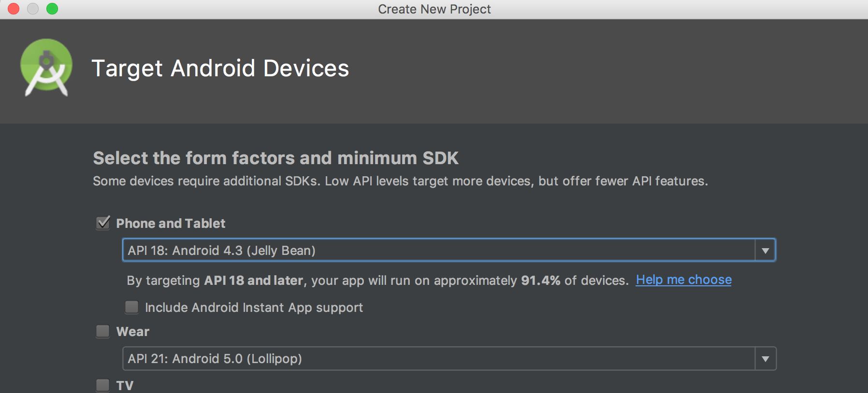Open the API 18 Jelly Bean combo box
The image size is (868, 393).
pos(438,250)
